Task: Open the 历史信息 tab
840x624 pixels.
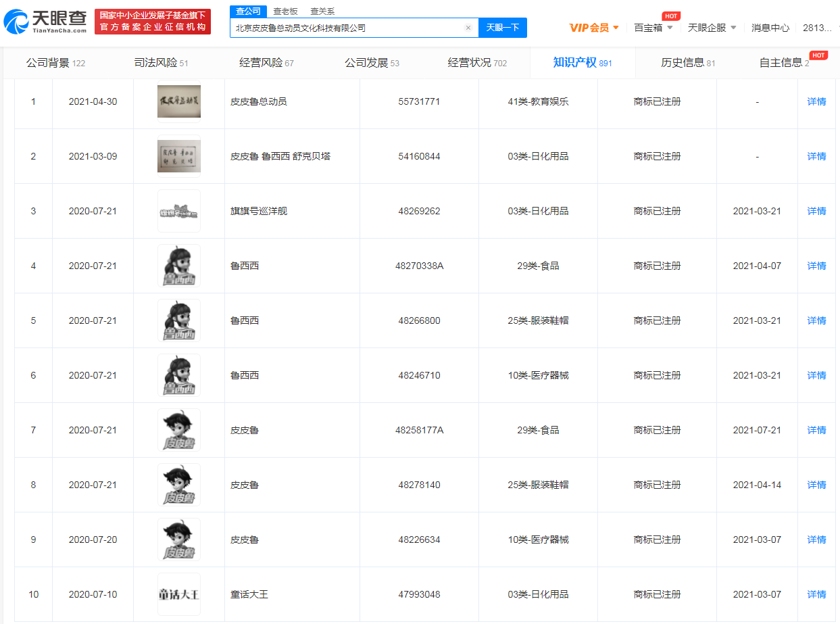Action: (688, 63)
